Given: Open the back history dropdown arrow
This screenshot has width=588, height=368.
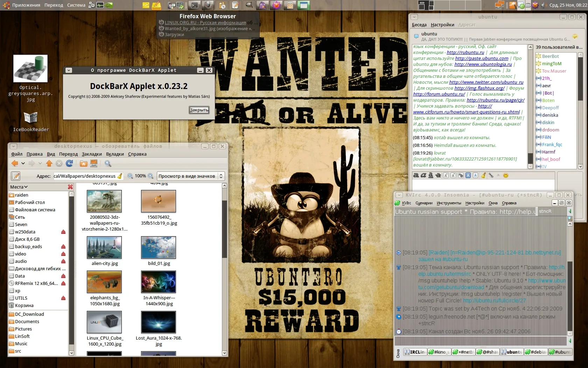Looking at the screenshot, I should (x=23, y=163).
